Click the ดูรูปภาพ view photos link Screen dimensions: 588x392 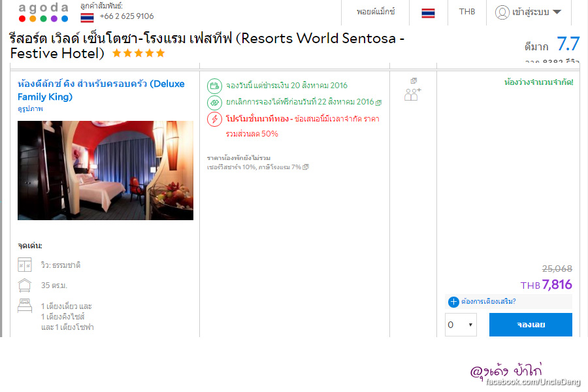[x=30, y=109]
